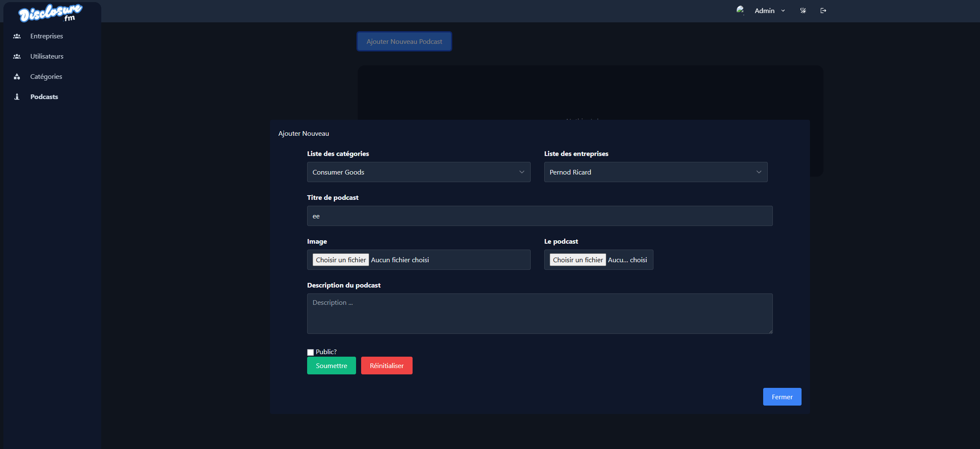The height and width of the screenshot is (449, 980).
Task: Click the Admin profile avatar image
Action: pos(740,10)
